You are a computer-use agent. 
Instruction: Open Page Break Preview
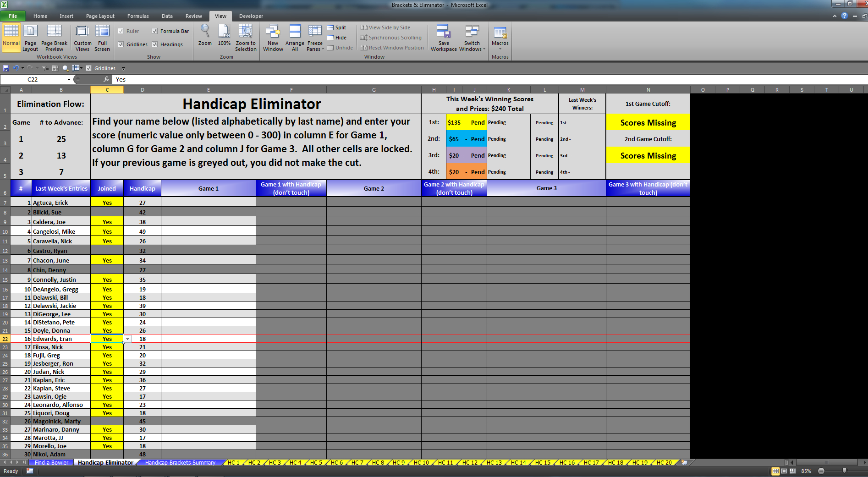54,38
